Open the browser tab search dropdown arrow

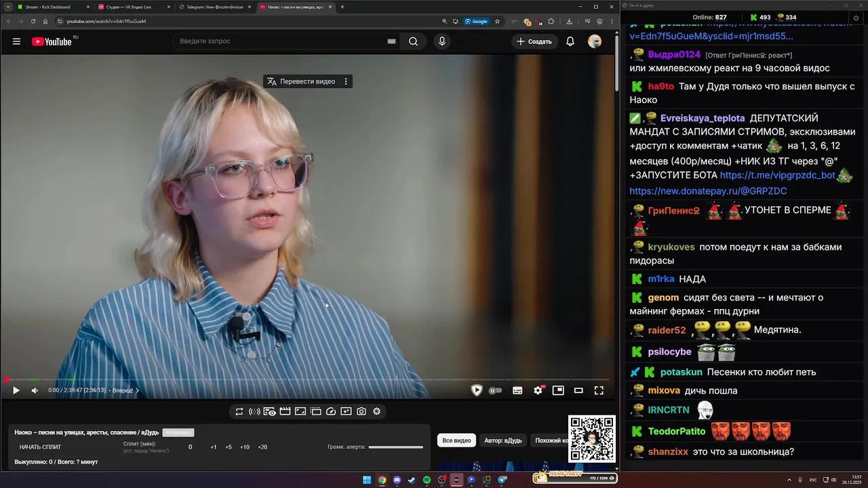(x=7, y=7)
